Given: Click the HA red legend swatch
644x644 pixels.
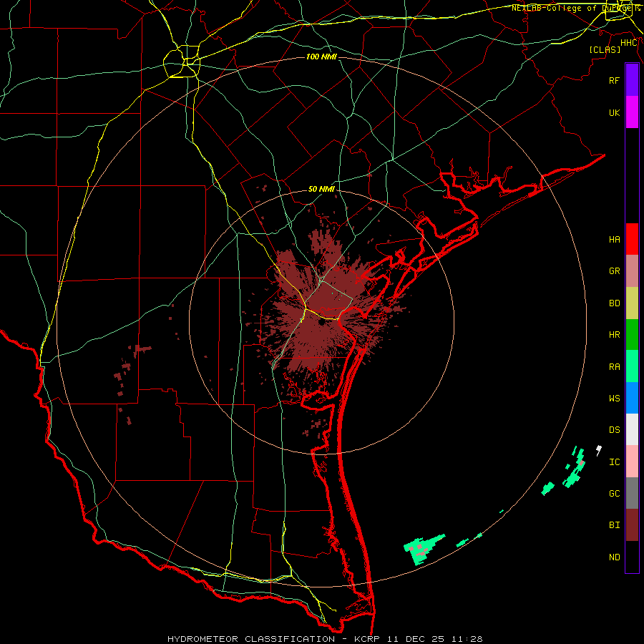Looking at the screenshot, I should pyautogui.click(x=632, y=239).
